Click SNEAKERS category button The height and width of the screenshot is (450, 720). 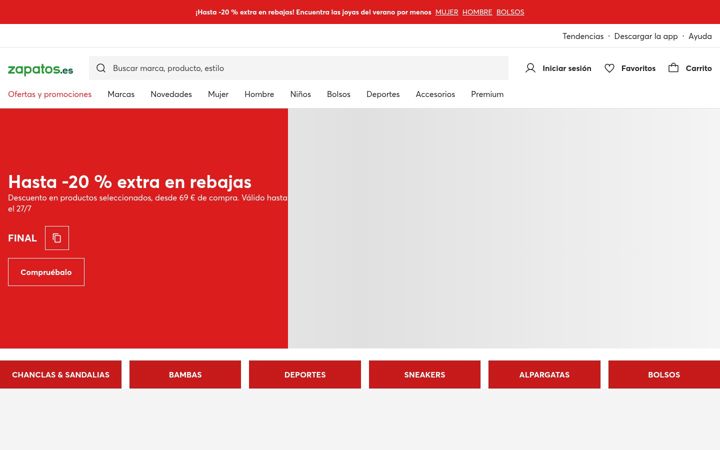425,375
